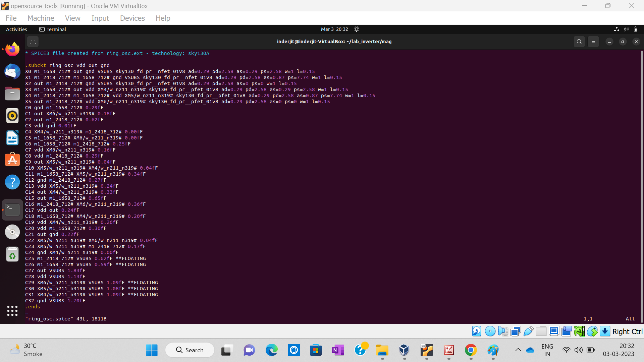Open the Ubuntu Software store icon
644x362 pixels.
click(x=12, y=160)
